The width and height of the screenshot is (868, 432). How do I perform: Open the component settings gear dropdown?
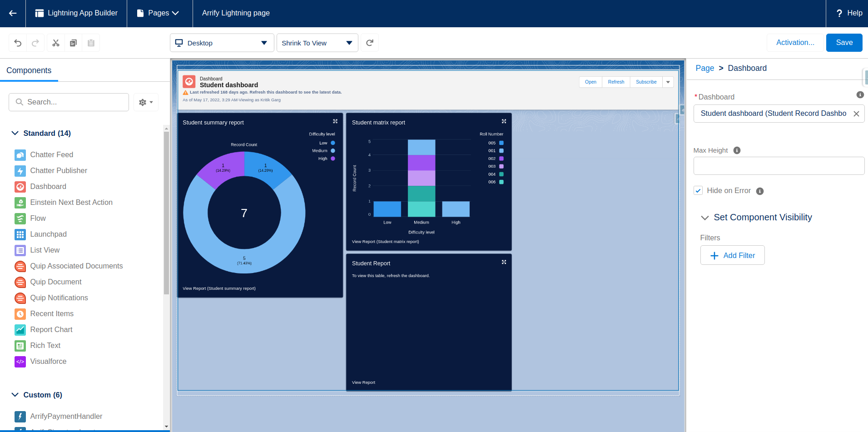[146, 102]
